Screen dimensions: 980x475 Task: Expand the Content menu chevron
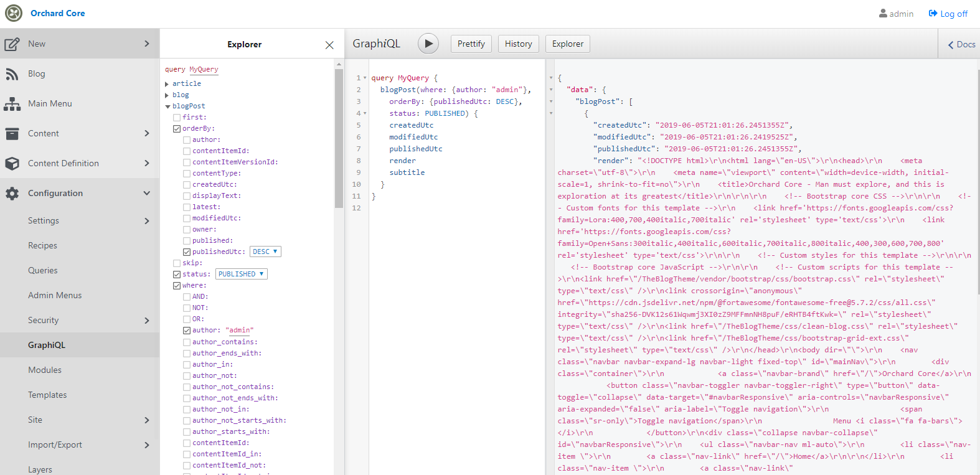(x=147, y=133)
